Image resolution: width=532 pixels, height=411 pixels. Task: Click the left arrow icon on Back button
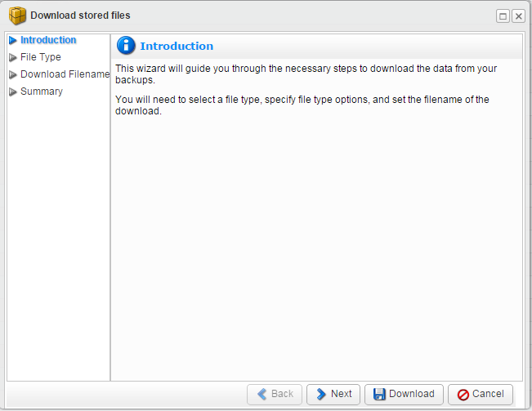[x=262, y=394]
